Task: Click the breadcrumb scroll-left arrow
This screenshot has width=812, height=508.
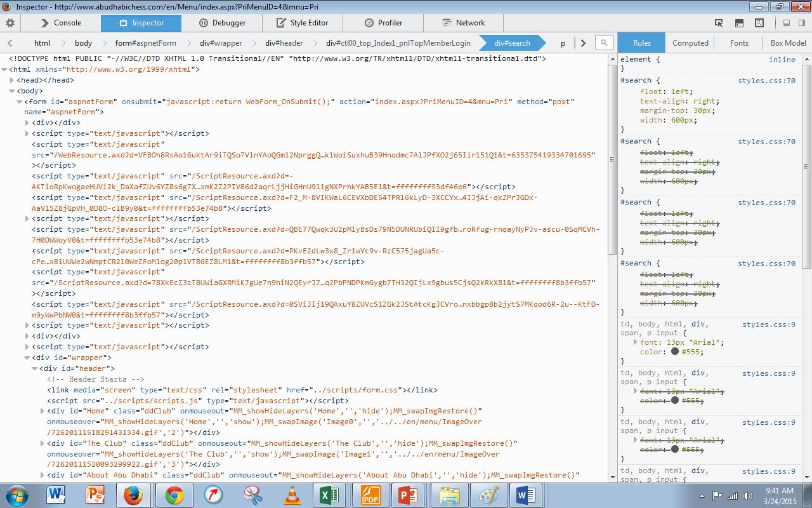Action: 10,43
